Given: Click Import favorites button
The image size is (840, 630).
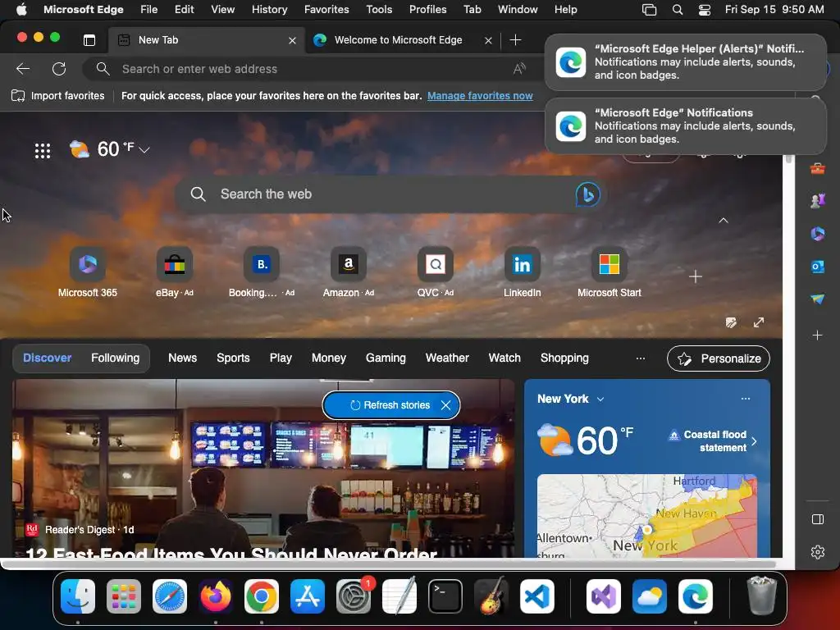Looking at the screenshot, I should click(x=58, y=96).
